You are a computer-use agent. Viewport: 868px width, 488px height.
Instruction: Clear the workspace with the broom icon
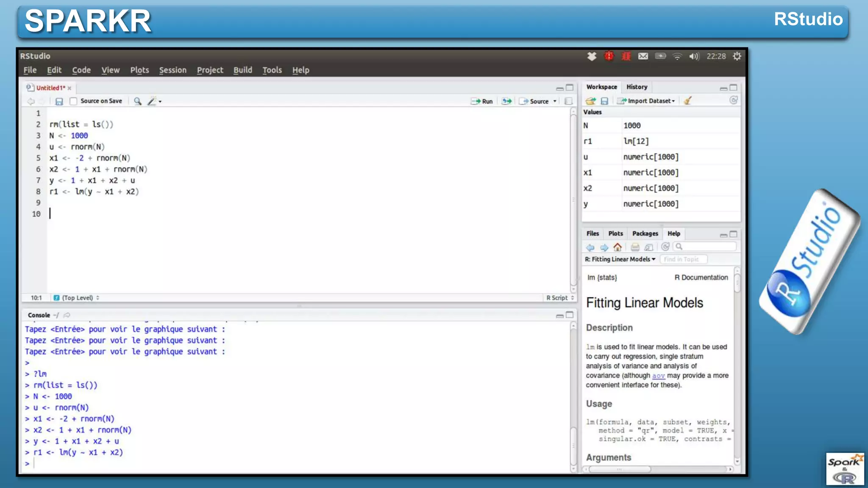[687, 100]
